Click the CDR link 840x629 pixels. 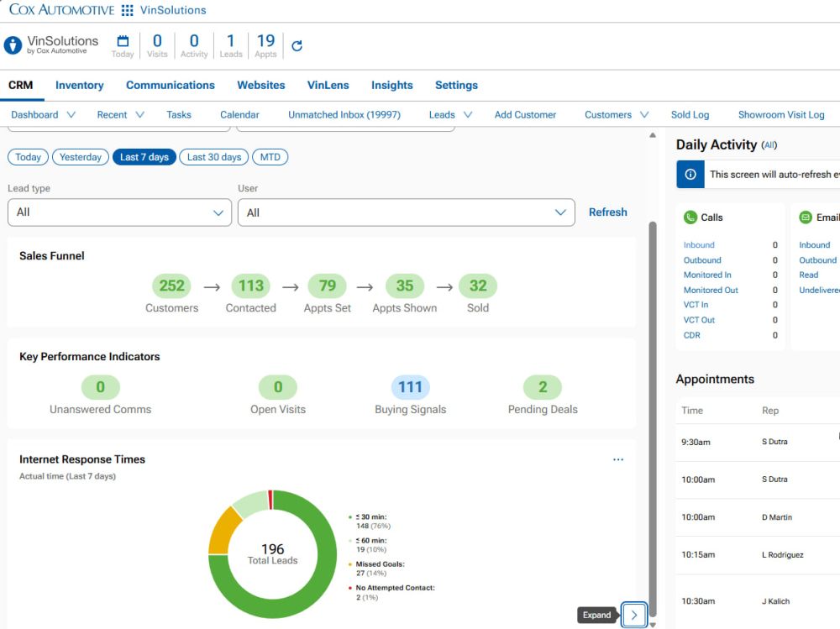[x=691, y=335]
